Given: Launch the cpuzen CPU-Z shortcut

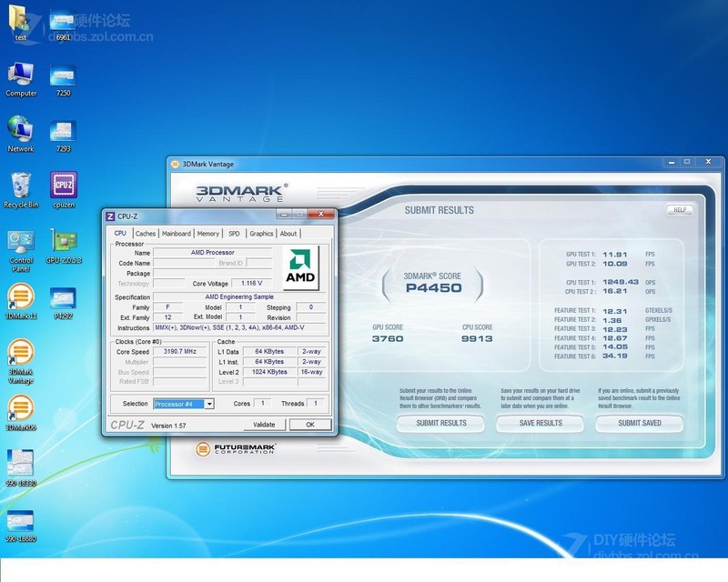Looking at the screenshot, I should (64, 190).
